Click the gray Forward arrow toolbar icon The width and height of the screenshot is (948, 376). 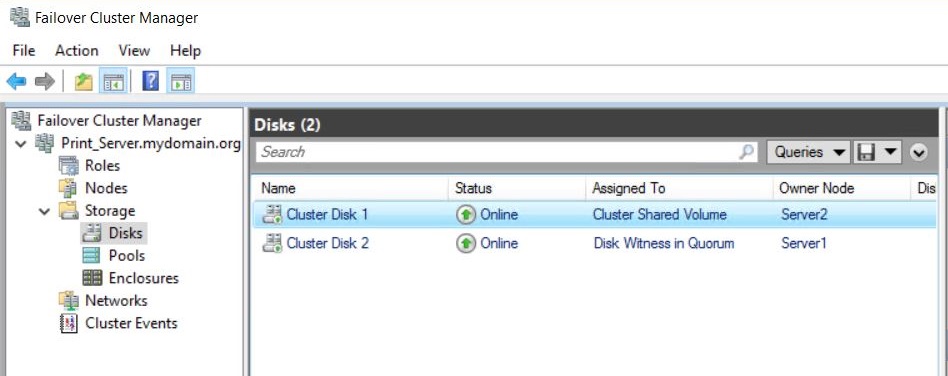click(45, 82)
